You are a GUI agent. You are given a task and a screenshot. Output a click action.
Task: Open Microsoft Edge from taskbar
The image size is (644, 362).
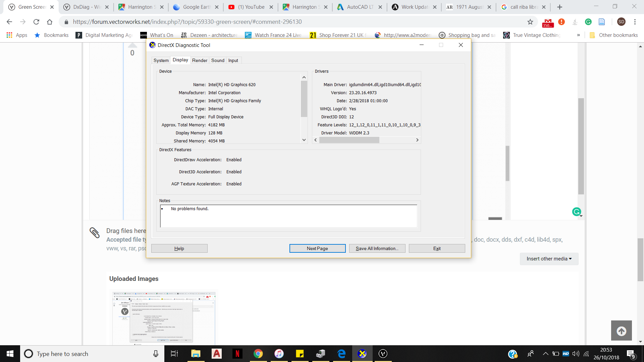[341, 354]
